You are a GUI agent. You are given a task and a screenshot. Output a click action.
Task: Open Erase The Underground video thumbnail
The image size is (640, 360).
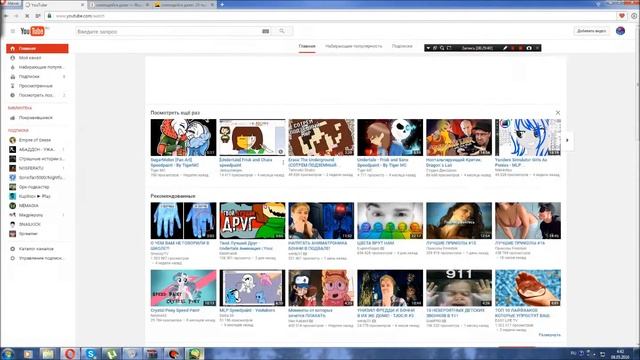point(321,137)
